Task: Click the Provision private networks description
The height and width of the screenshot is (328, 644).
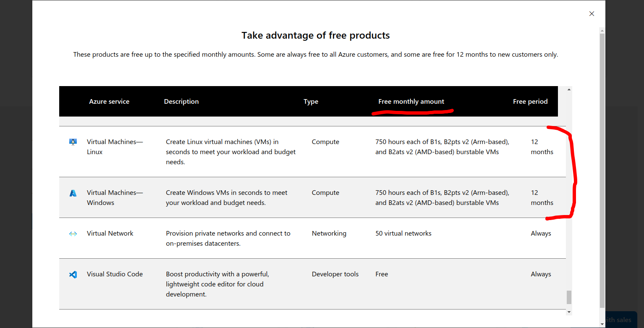Action: 228,239
